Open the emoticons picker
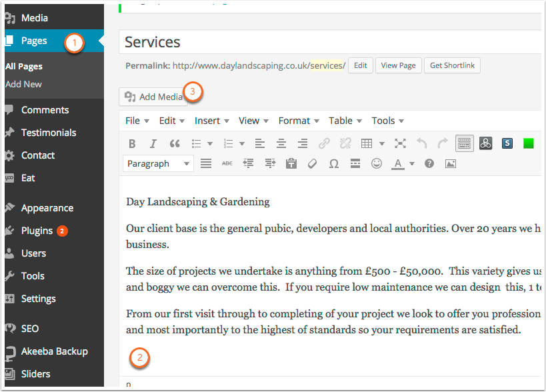This screenshot has height=392, width=546. pyautogui.click(x=377, y=163)
